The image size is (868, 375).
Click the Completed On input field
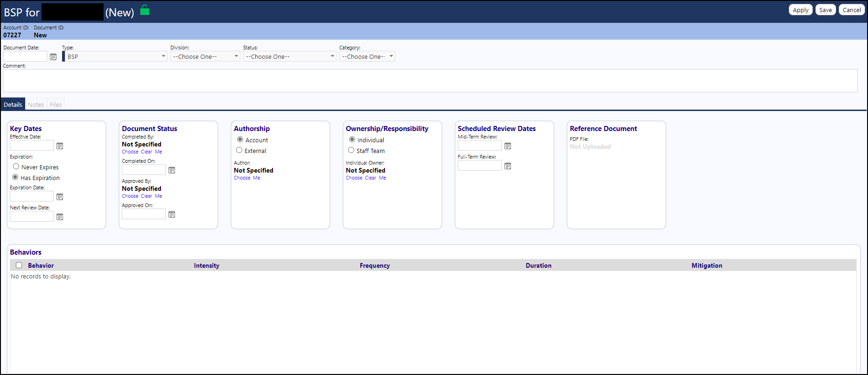[x=144, y=170]
